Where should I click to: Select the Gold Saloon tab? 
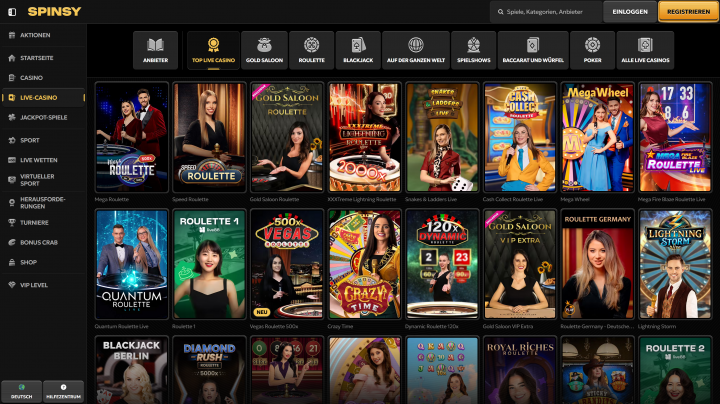(x=264, y=50)
